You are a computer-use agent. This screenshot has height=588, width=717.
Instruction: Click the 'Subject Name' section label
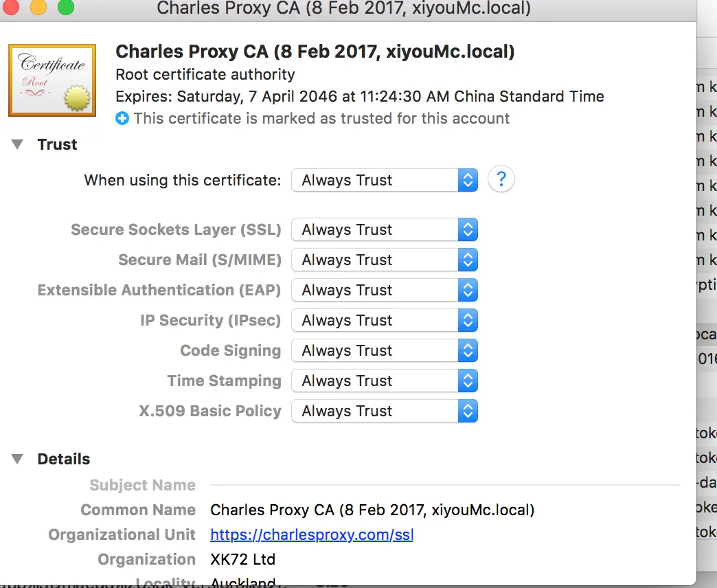pyautogui.click(x=143, y=485)
